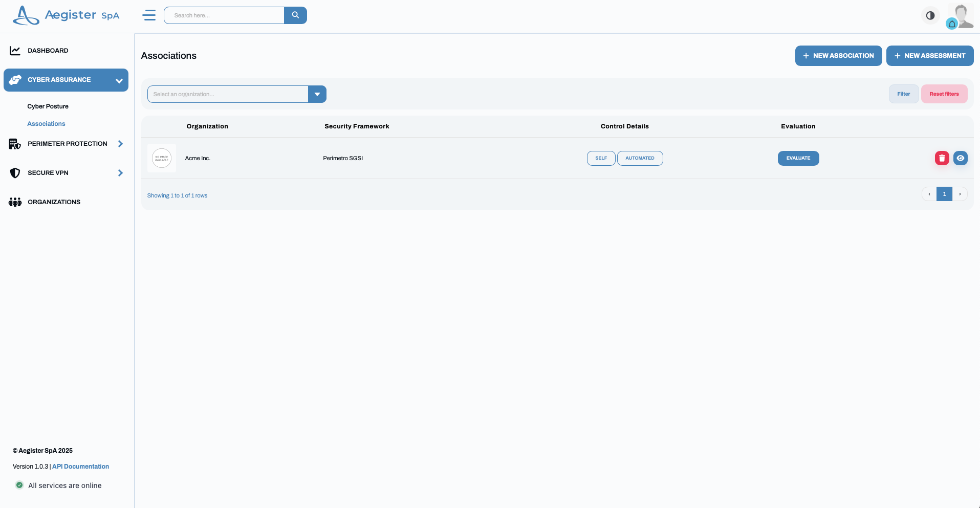Click the Evaluate button for Acme Inc.

click(798, 158)
